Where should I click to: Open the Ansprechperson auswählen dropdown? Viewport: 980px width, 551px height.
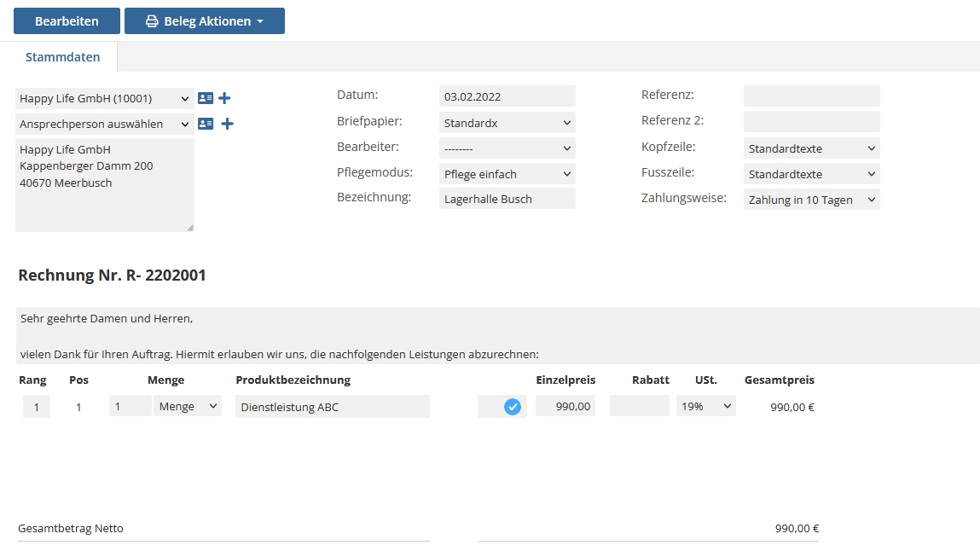click(105, 124)
